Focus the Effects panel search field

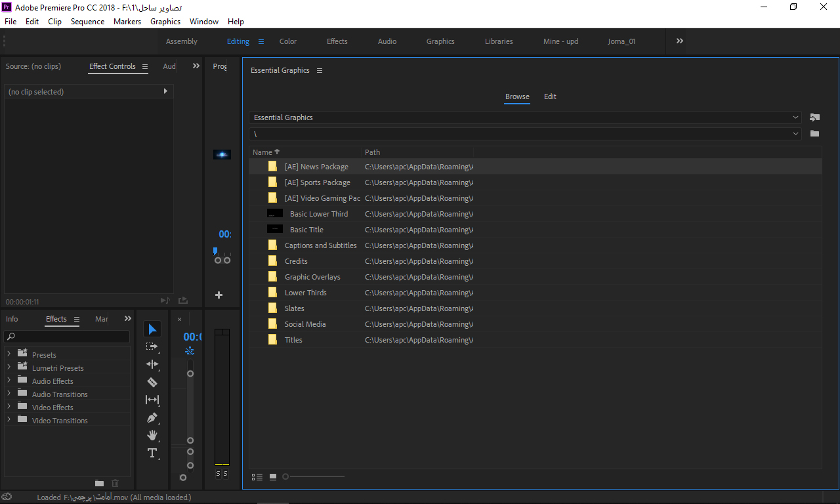(67, 337)
